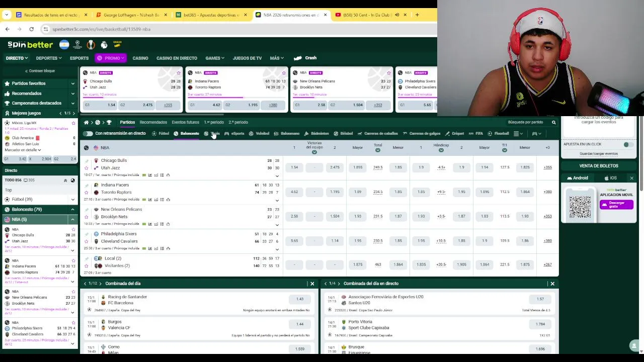
Task: Click odds 1.54 for Chicago Bulls win
Action: 294,167
